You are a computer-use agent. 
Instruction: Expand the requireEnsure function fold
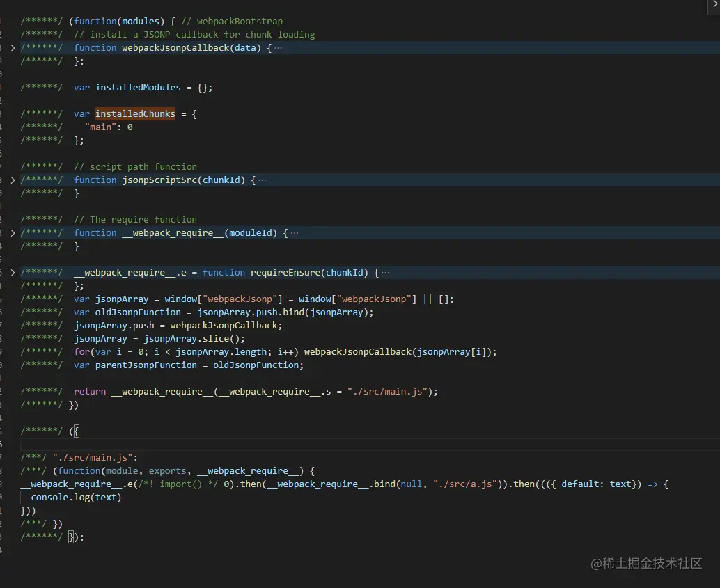tap(13, 272)
